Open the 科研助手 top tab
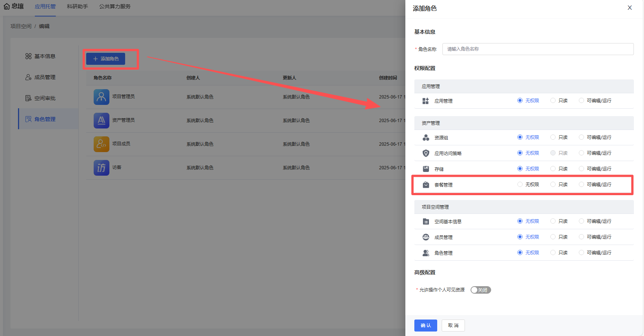 point(78,6)
